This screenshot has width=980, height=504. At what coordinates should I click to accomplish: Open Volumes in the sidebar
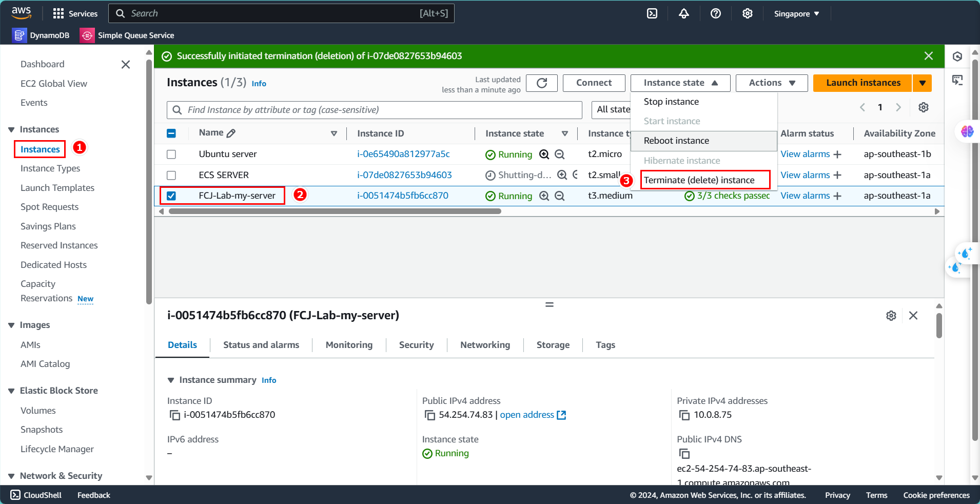(x=38, y=411)
